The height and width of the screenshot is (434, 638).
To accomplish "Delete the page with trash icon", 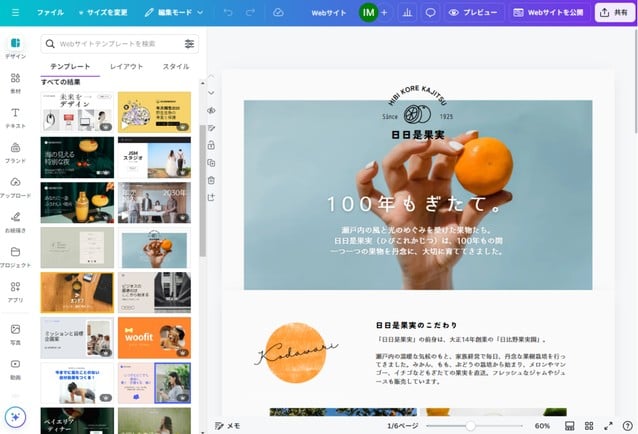I will point(211,180).
